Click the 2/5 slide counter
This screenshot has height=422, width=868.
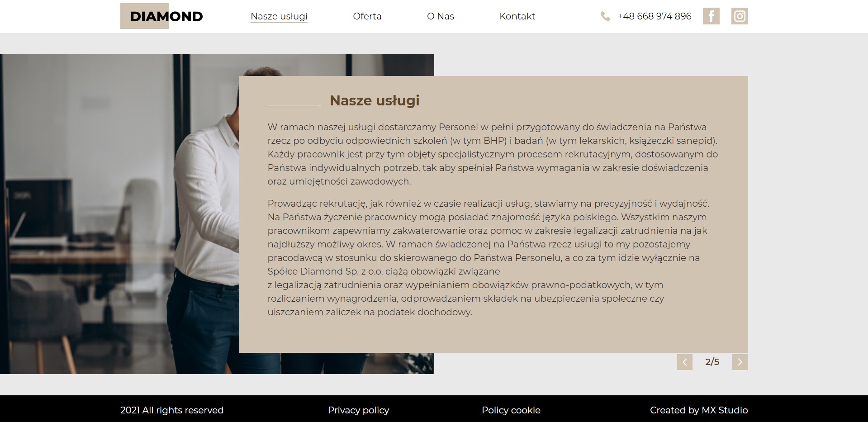[712, 362]
